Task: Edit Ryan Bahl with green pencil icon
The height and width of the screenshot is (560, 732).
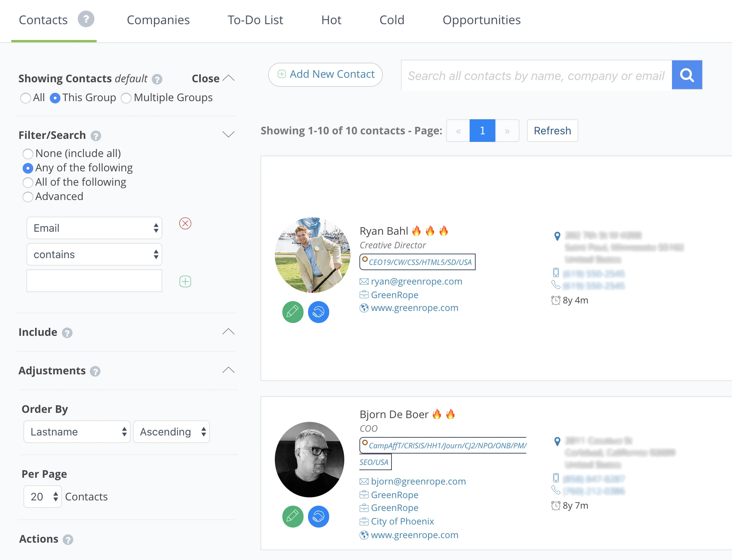Action: pos(293,312)
